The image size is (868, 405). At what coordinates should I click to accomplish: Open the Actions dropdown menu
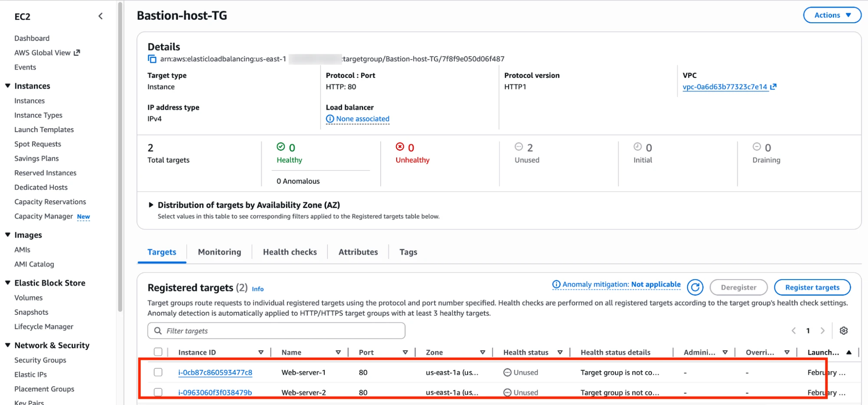pos(832,15)
